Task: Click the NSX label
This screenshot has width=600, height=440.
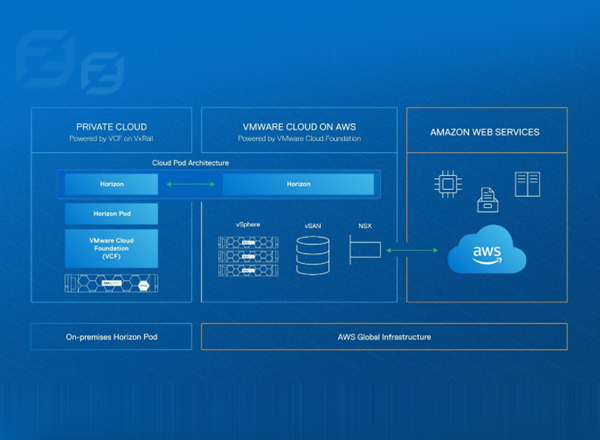Action: point(365,226)
